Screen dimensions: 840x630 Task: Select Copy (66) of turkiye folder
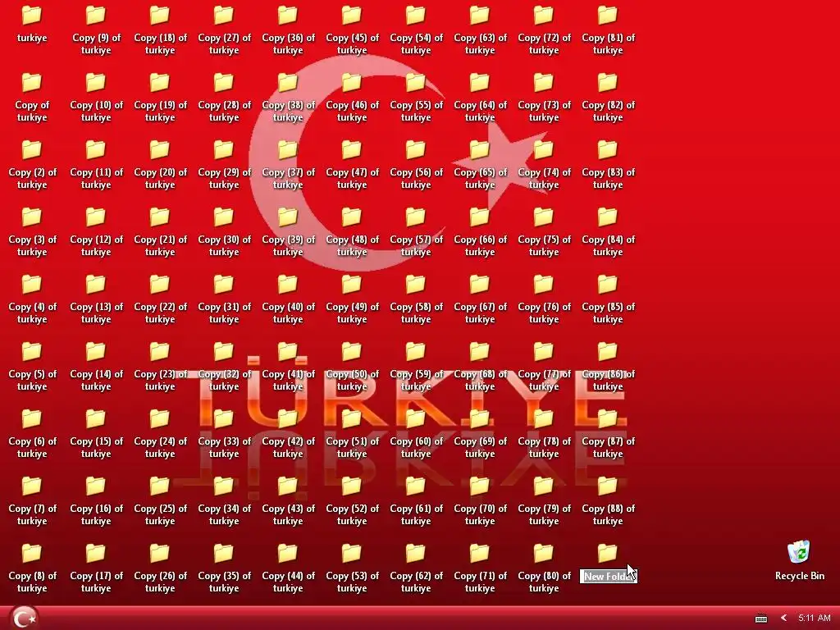[479, 217]
